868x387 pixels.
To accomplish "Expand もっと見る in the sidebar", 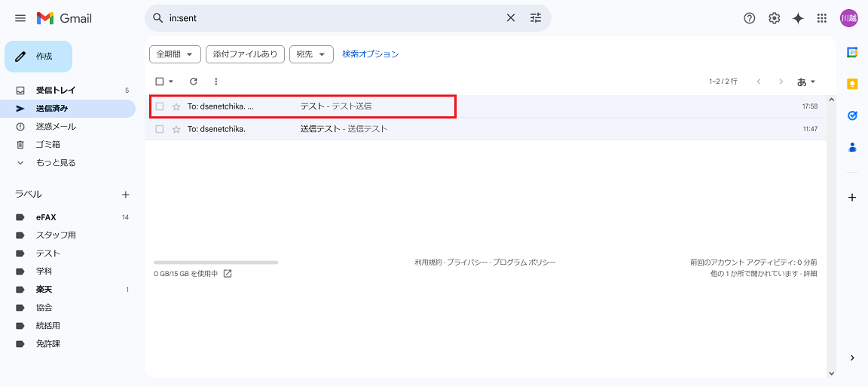I will coord(56,163).
